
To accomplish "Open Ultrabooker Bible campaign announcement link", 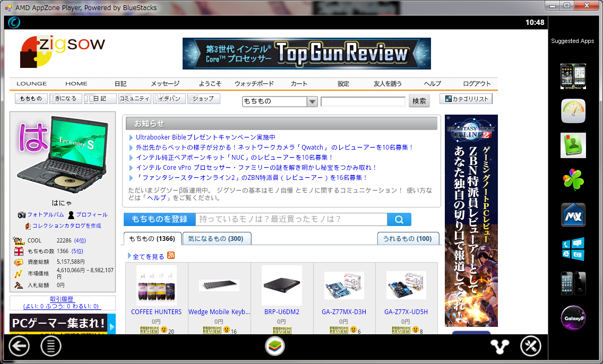I will click(x=205, y=137).
